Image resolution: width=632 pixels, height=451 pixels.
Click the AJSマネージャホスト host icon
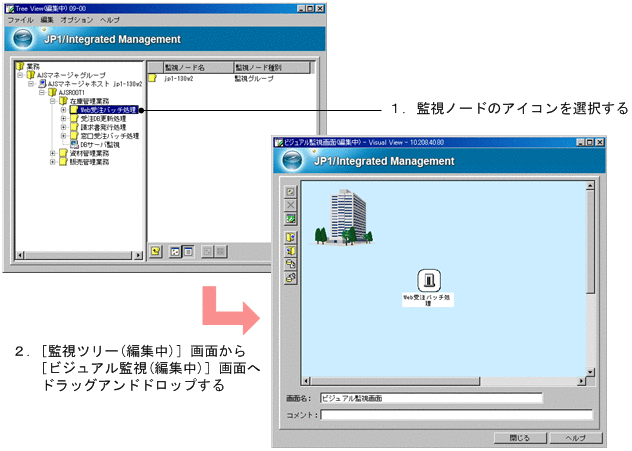tap(42, 84)
